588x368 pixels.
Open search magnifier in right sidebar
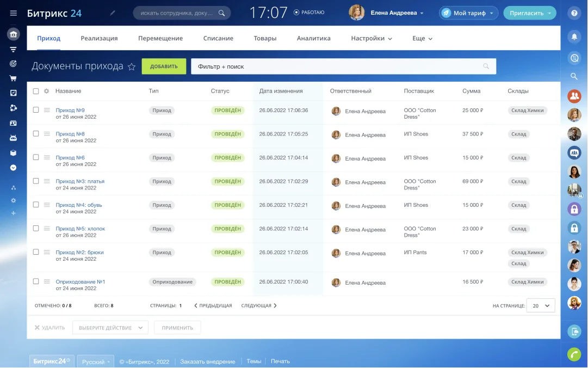(574, 76)
